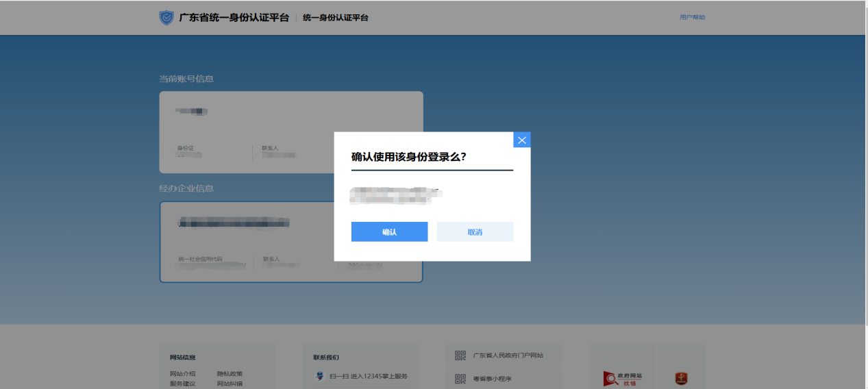The width and height of the screenshot is (868, 389).
Task: Close the identity confirmation dialog
Action: pos(522,140)
